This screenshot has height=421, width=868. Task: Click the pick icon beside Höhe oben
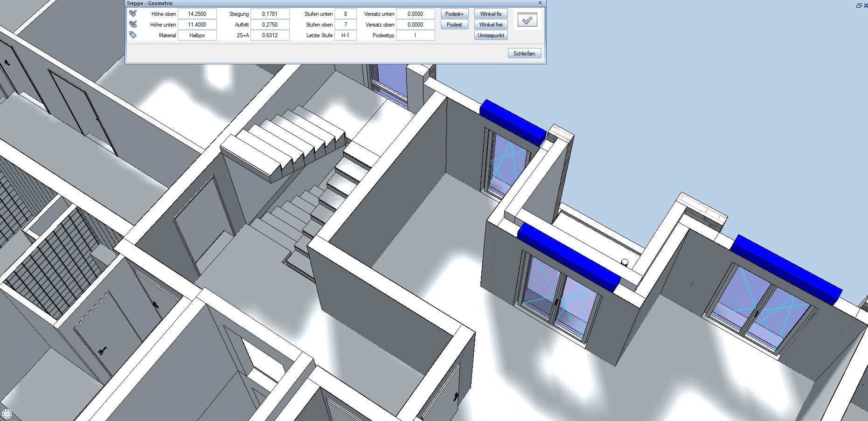pyautogui.click(x=133, y=14)
